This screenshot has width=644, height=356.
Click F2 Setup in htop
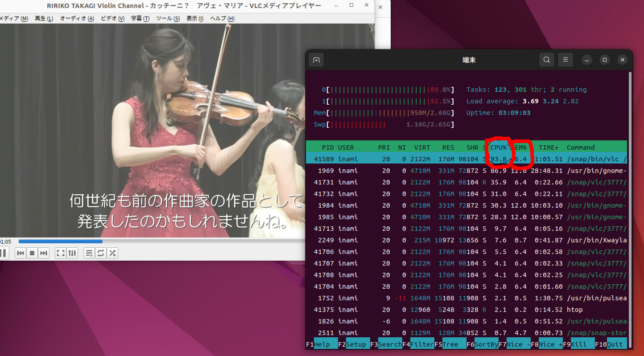coord(354,344)
